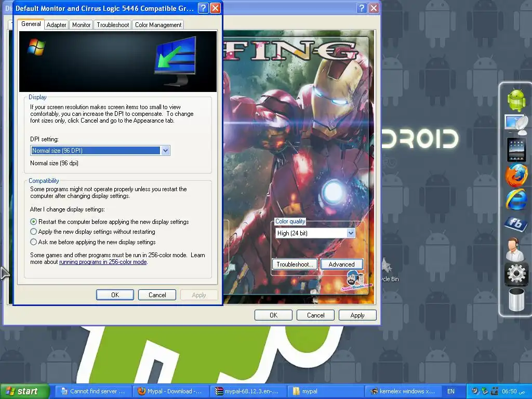Switch to the Troubleshoot tab
This screenshot has width=532, height=399.
tap(113, 25)
